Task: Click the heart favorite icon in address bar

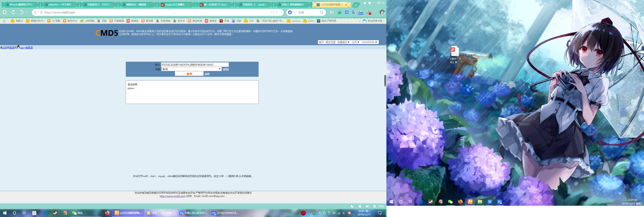Action: pos(273,12)
